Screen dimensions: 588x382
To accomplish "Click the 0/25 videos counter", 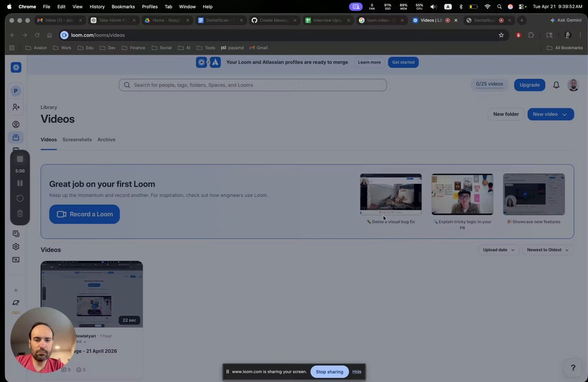I will pos(489,84).
